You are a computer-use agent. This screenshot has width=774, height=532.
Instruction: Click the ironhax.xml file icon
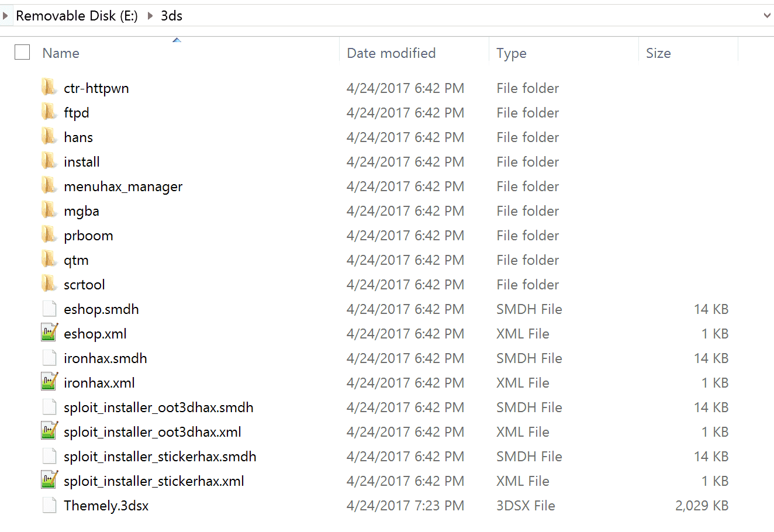(49, 382)
